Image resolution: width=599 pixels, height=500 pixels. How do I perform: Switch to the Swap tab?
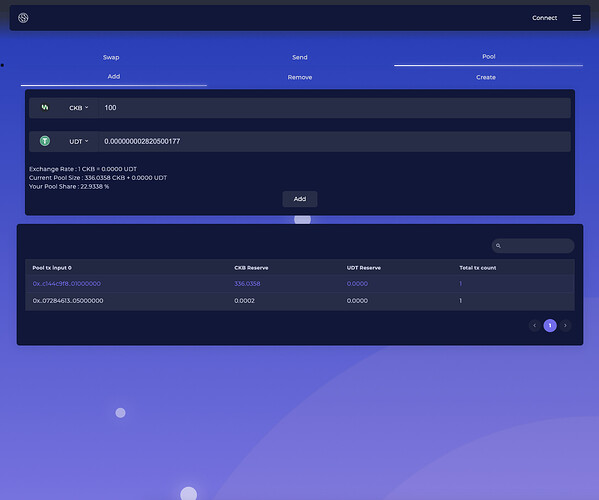coord(111,57)
